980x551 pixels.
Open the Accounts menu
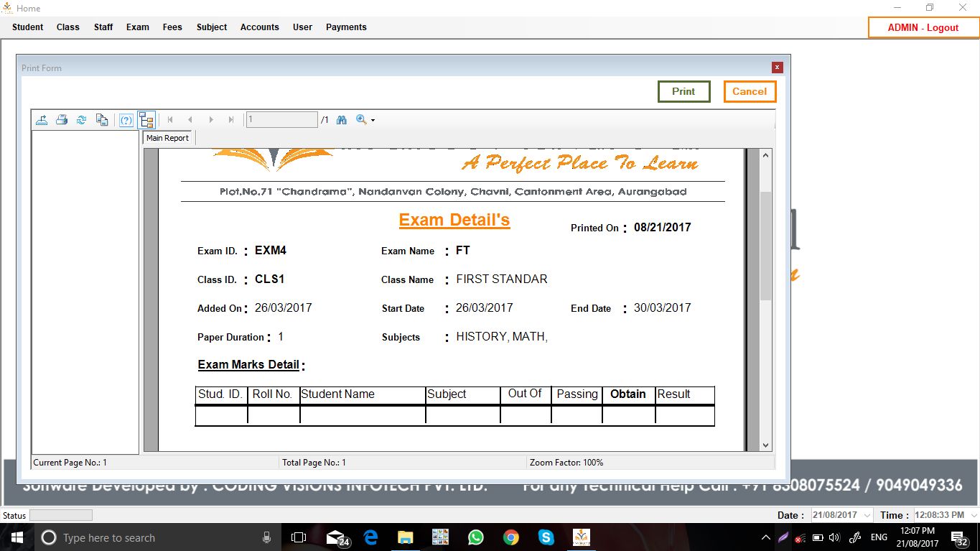click(x=260, y=27)
